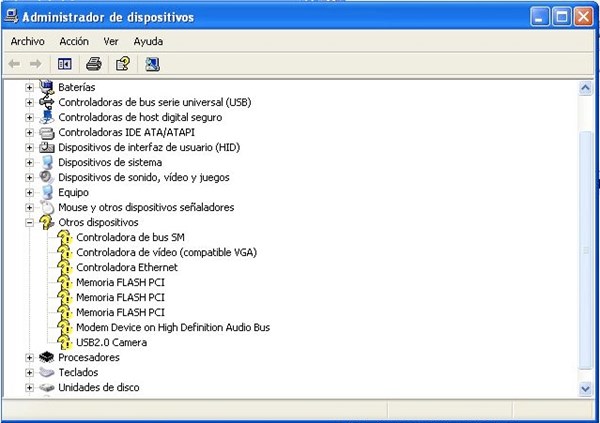The image size is (600, 423).
Task: Expand Controladoras de host digital seguro
Action: (x=29, y=117)
